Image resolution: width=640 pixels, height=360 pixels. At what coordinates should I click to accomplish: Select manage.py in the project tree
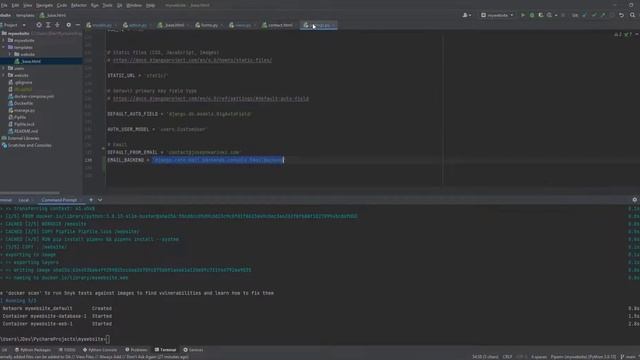[x=24, y=110]
